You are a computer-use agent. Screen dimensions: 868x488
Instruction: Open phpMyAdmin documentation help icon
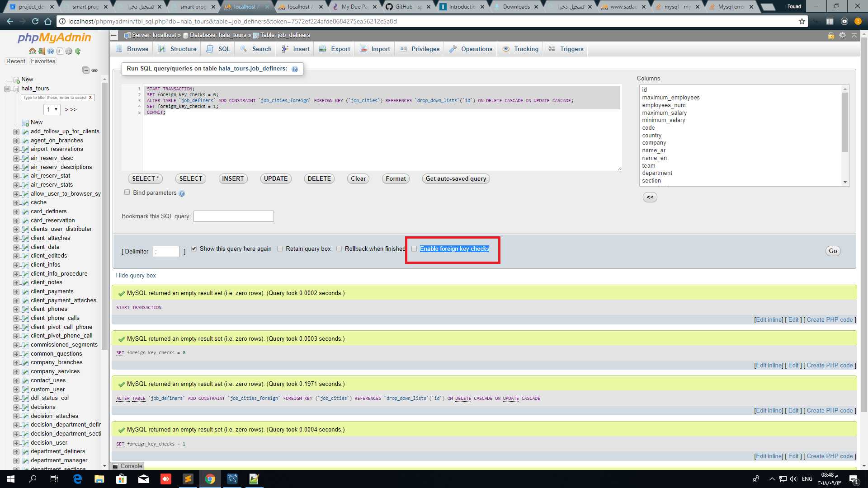(x=51, y=51)
